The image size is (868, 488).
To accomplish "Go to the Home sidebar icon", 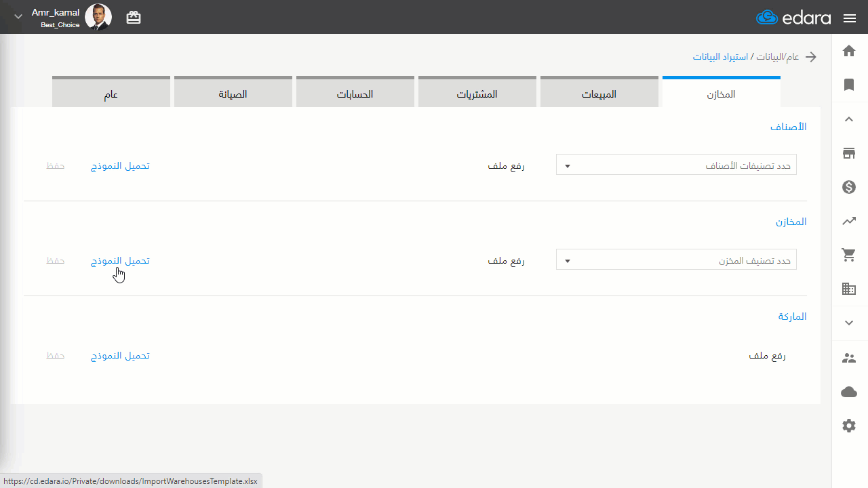I will click(x=849, y=51).
